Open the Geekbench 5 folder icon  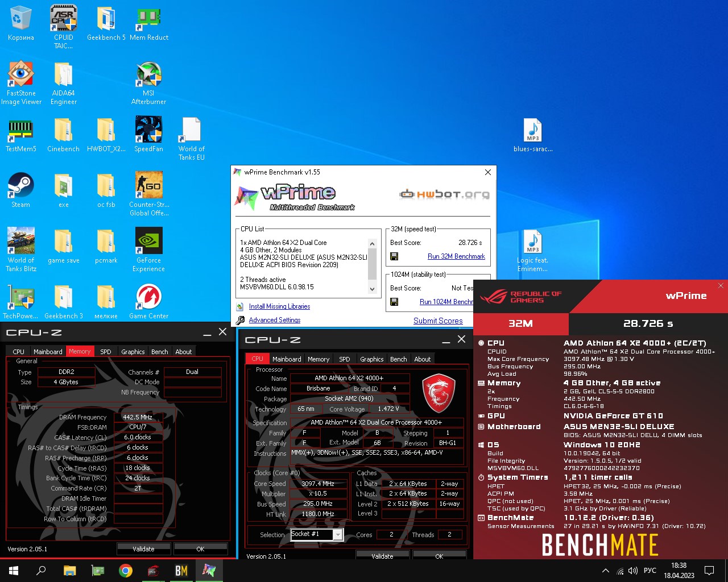tap(106, 23)
